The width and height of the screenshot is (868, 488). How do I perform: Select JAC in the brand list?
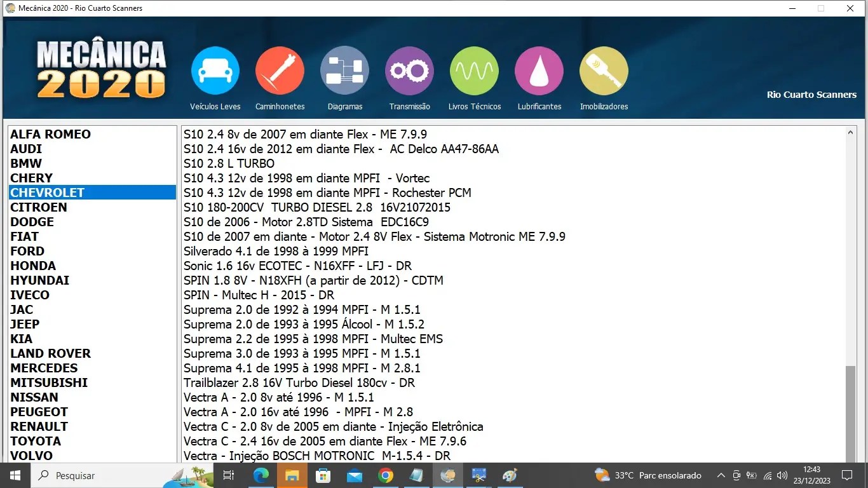(x=92, y=309)
